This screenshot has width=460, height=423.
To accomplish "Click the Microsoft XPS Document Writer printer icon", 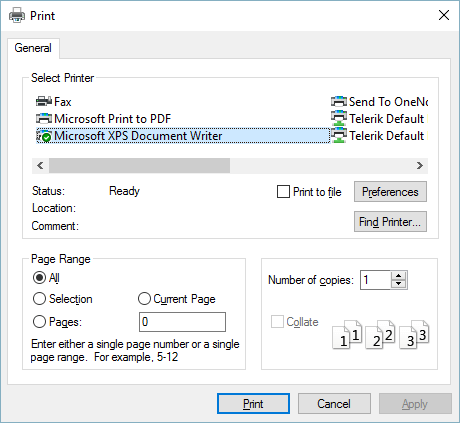I will (x=44, y=136).
